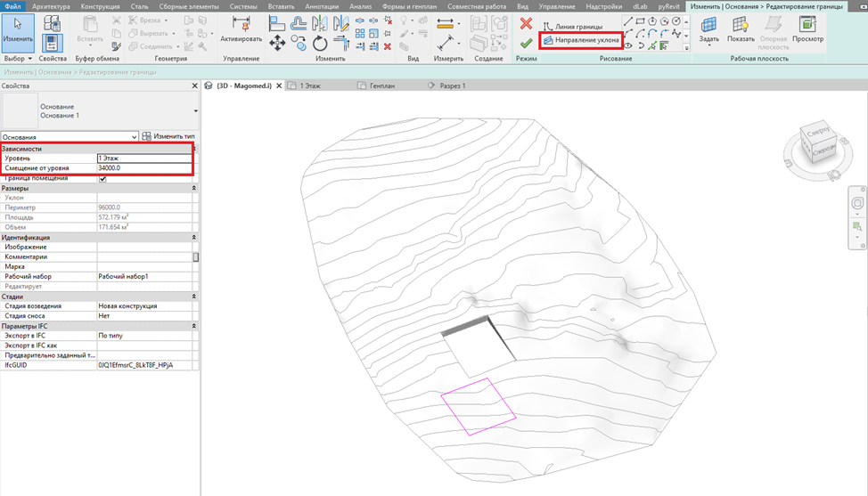Select Mirror draw axis tool
This screenshot has width=868, height=496.
click(341, 24)
